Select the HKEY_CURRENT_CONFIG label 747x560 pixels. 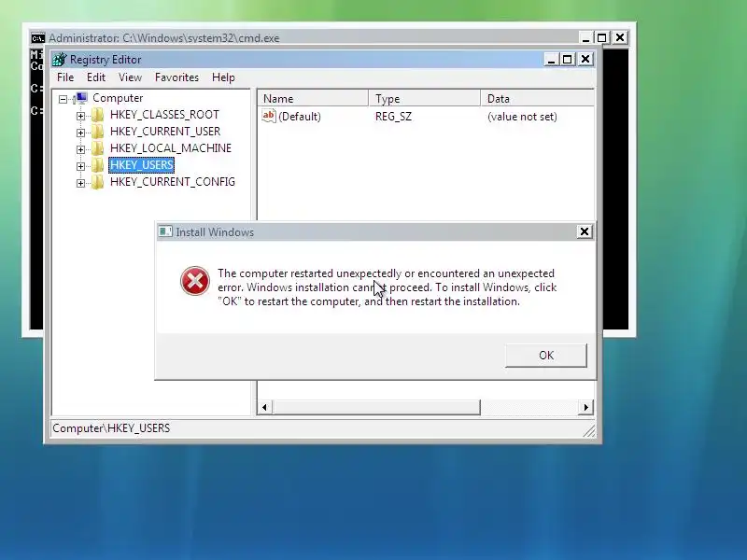tap(173, 182)
